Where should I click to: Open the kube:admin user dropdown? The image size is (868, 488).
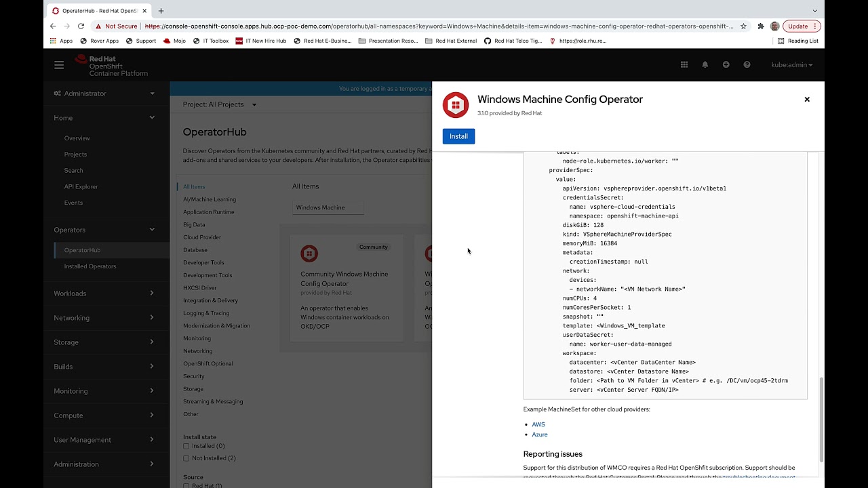(x=791, y=65)
